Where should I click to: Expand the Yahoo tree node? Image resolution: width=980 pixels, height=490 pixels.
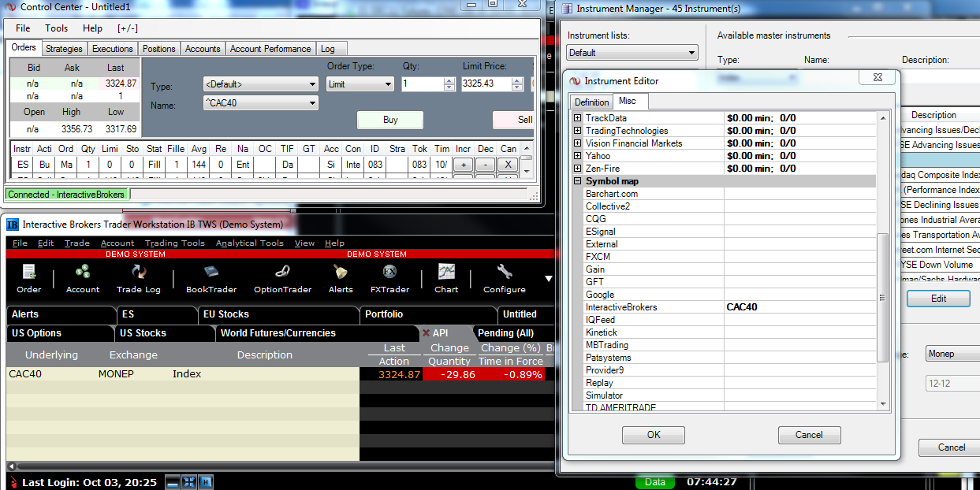pyautogui.click(x=578, y=156)
